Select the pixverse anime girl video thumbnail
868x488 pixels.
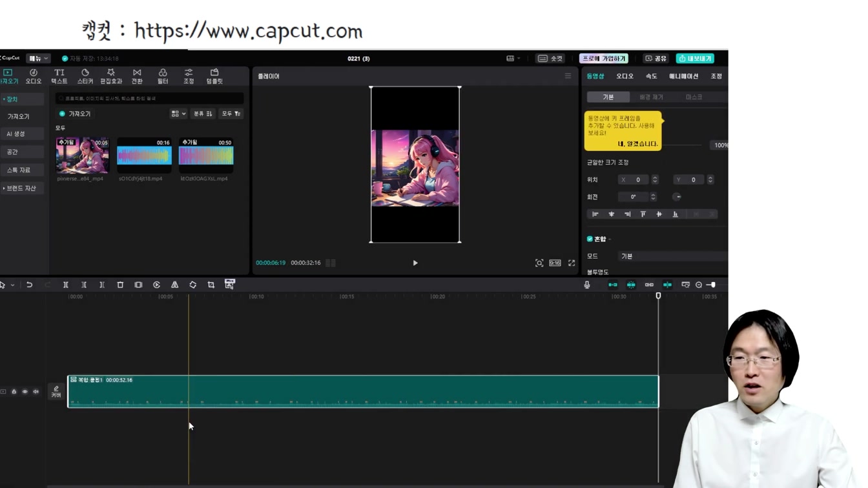pyautogui.click(x=82, y=155)
